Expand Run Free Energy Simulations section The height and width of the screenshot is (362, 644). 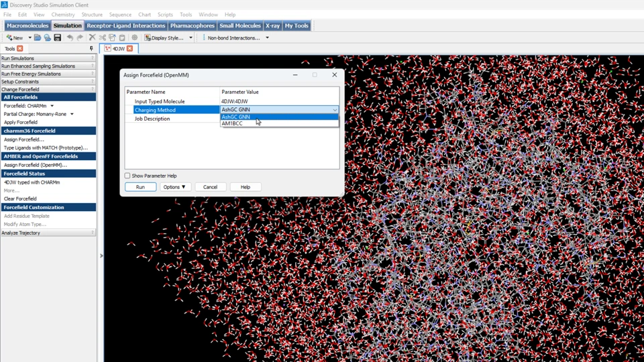48,74
